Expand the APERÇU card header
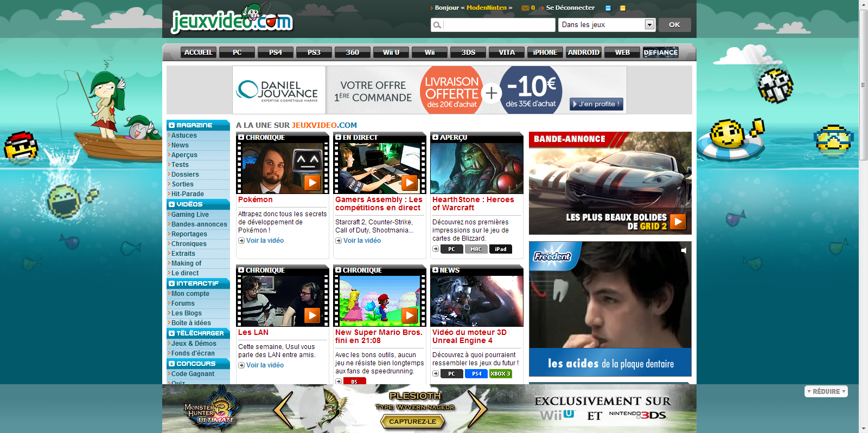The height and width of the screenshot is (433, 868). point(435,138)
